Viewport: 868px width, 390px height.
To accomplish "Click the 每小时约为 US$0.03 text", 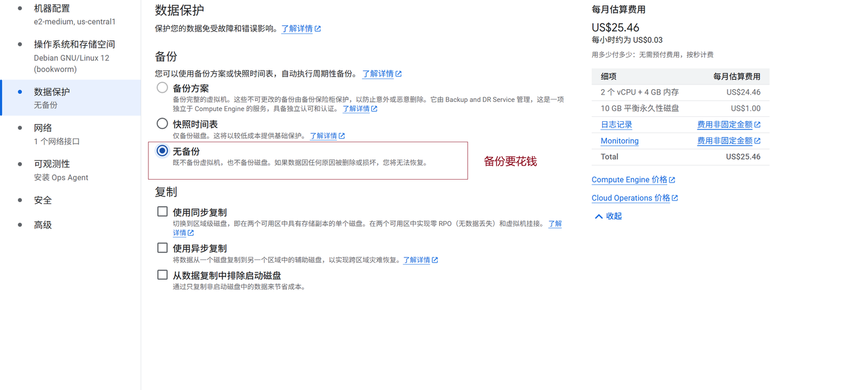I will [x=627, y=40].
